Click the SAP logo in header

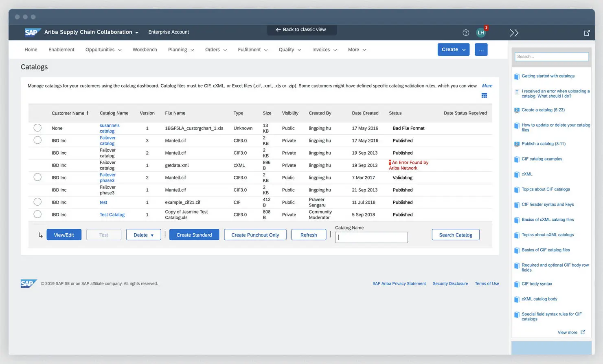click(x=31, y=32)
